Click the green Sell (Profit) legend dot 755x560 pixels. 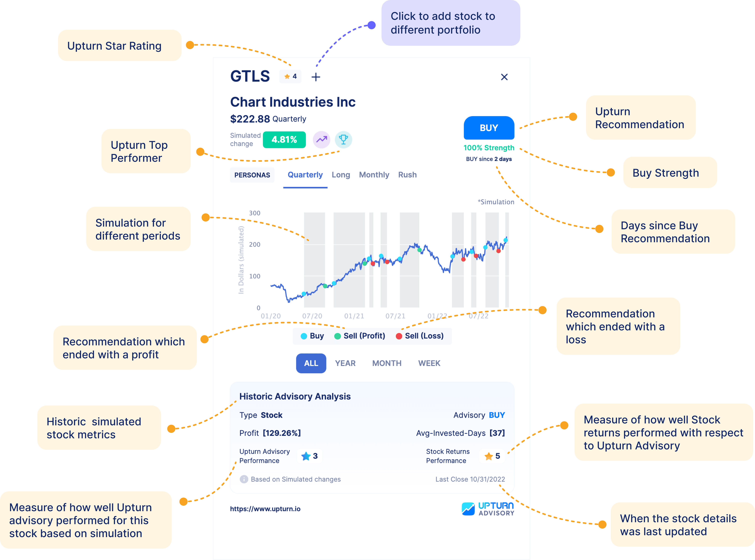point(337,336)
